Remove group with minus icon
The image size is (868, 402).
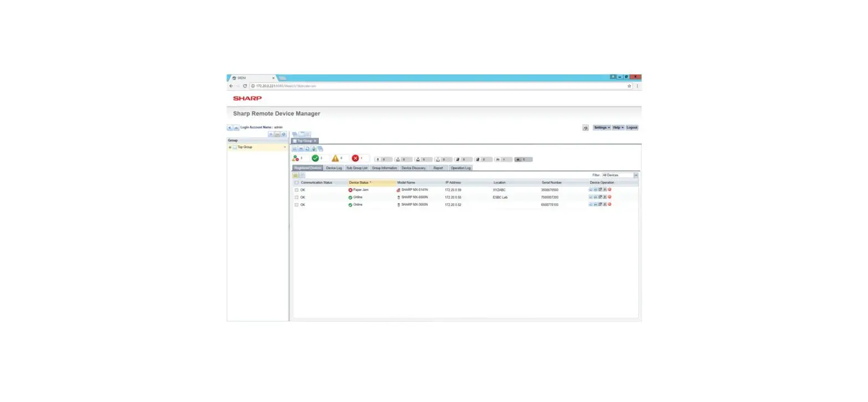click(277, 134)
